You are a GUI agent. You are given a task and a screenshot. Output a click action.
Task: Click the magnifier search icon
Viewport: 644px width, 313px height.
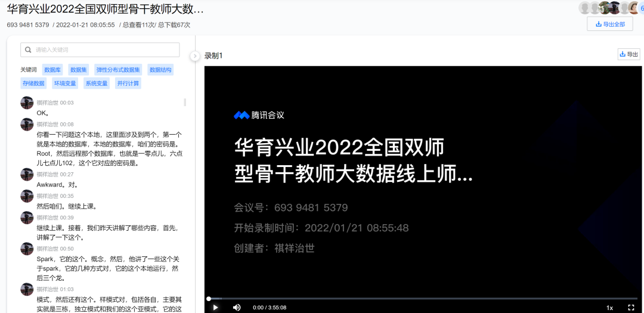coord(28,49)
